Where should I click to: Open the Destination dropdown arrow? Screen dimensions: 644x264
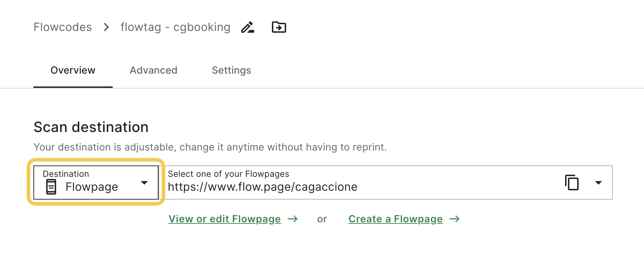(144, 183)
